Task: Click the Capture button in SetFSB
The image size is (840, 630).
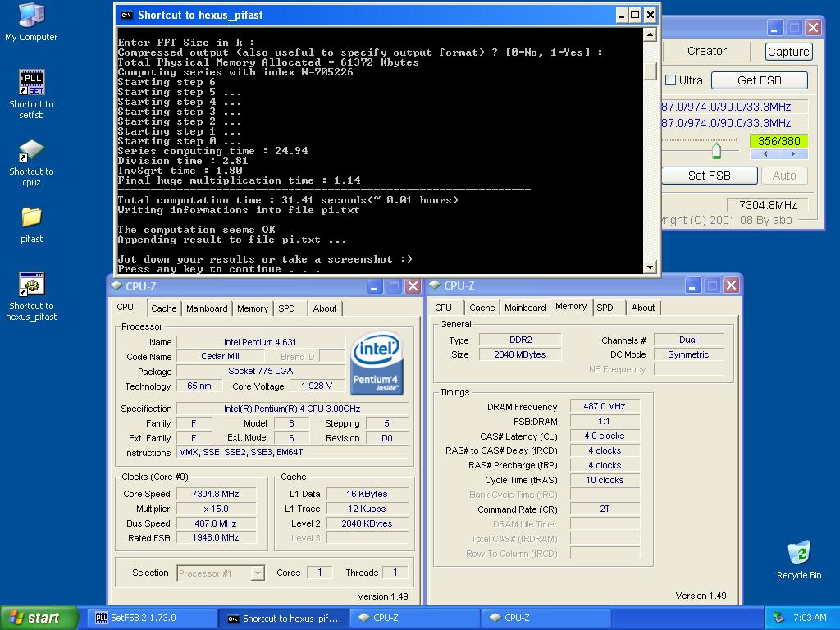Action: pos(788,52)
